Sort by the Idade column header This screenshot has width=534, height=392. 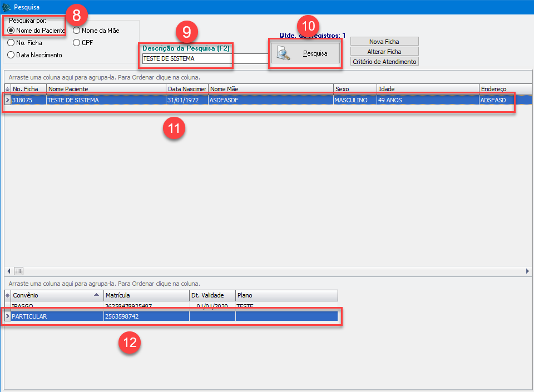point(427,89)
